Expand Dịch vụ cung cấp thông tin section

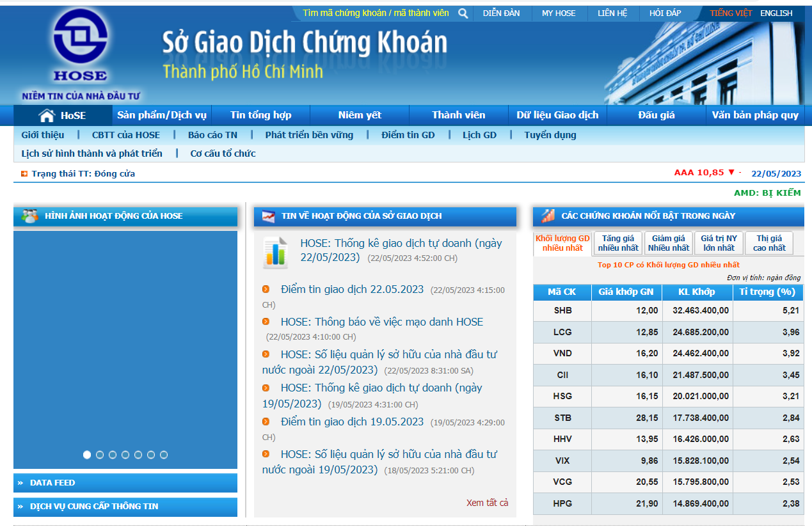click(125, 507)
